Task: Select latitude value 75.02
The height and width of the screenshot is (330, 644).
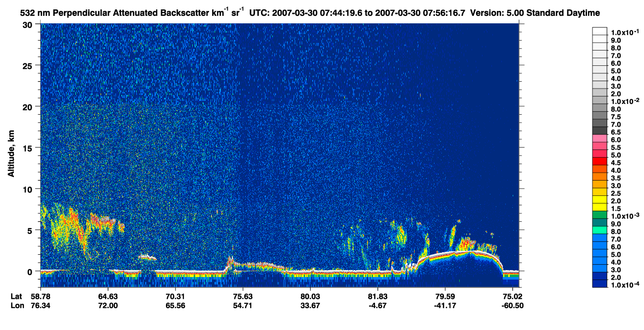Action: 512,296
